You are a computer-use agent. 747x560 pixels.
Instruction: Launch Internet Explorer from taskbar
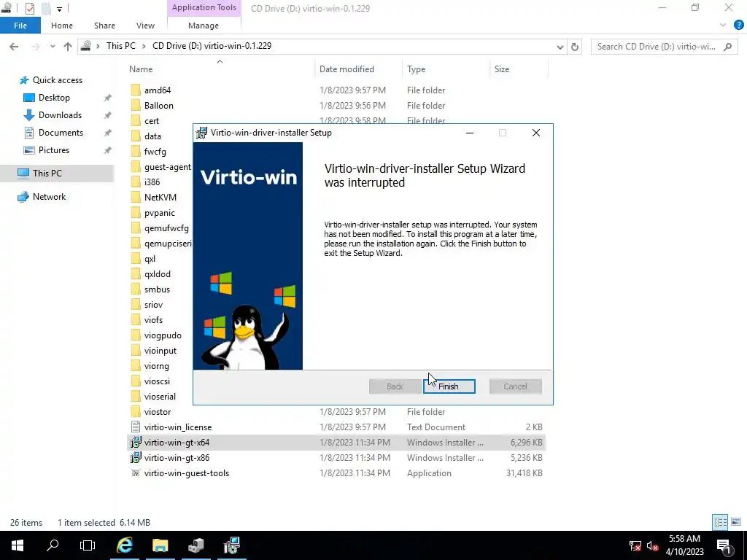125,545
